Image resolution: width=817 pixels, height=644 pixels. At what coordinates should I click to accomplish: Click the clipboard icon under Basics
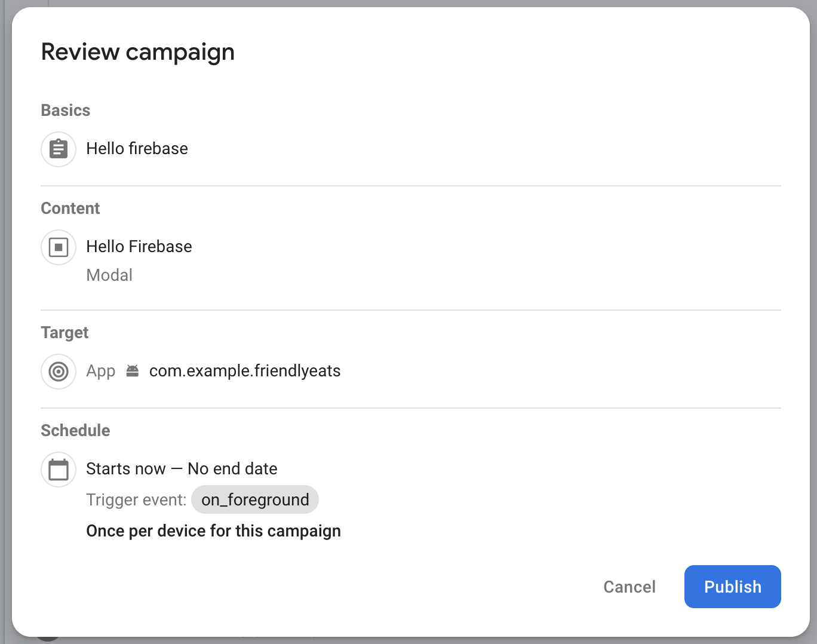point(59,149)
